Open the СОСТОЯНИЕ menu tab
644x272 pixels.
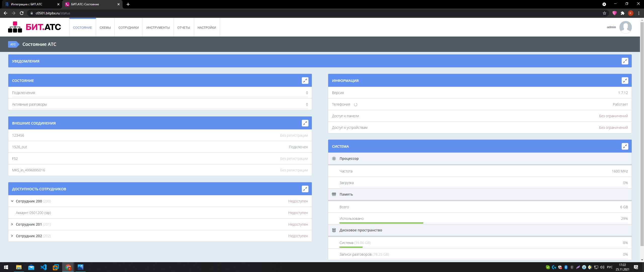(83, 27)
